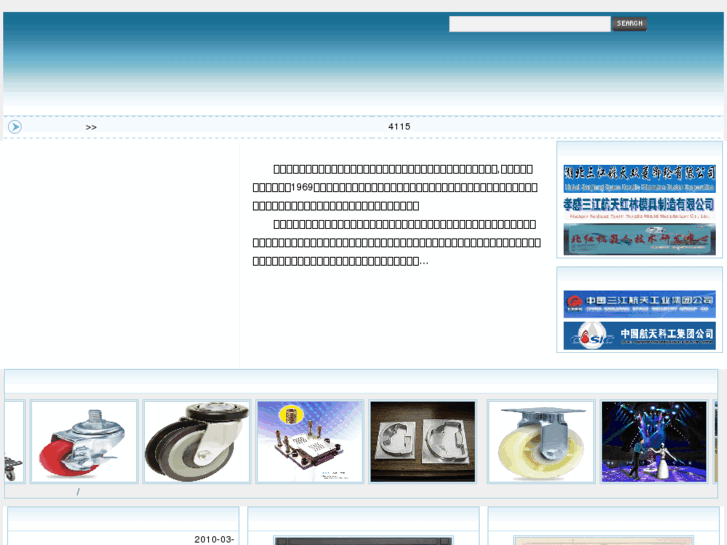Hit the SEARCH button
Viewport: 727px width, 545px height.
[x=629, y=24]
